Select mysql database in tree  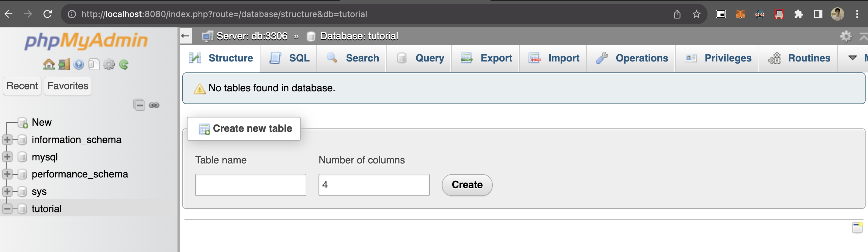coord(44,157)
